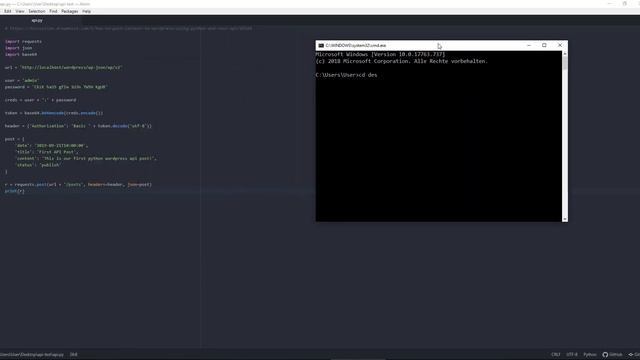Click the 'status' publish line
The height and width of the screenshot is (360, 640).
tap(38, 165)
